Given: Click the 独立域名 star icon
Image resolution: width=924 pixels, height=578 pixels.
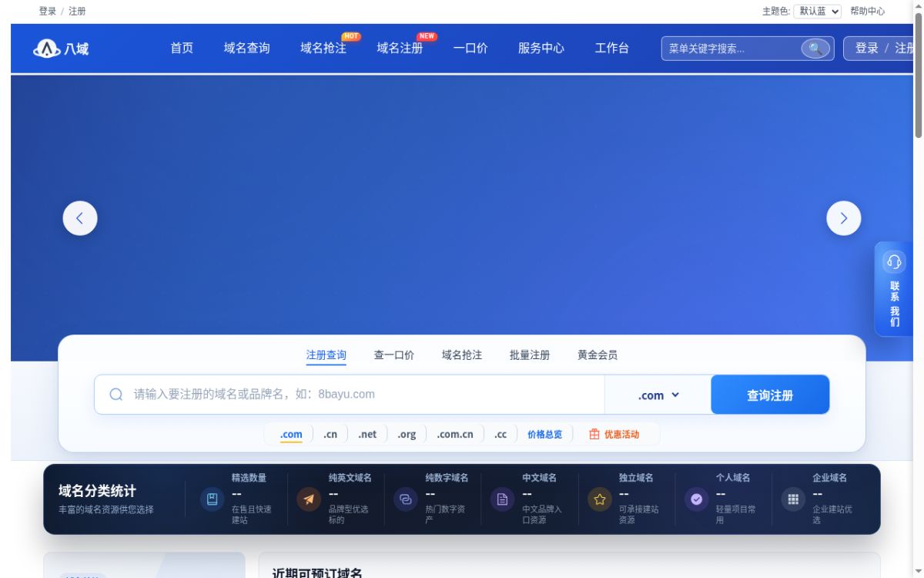Looking at the screenshot, I should point(600,499).
